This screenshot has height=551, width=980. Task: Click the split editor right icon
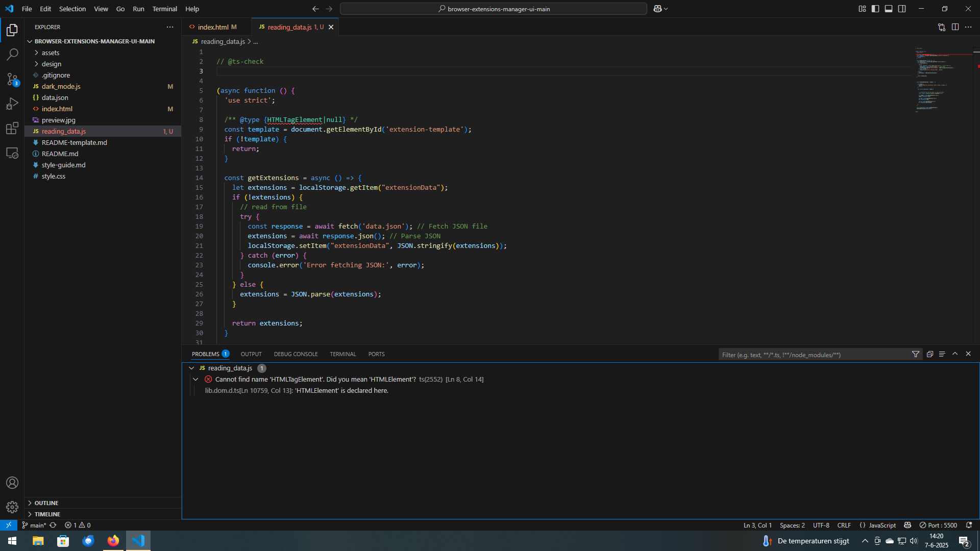tap(955, 27)
